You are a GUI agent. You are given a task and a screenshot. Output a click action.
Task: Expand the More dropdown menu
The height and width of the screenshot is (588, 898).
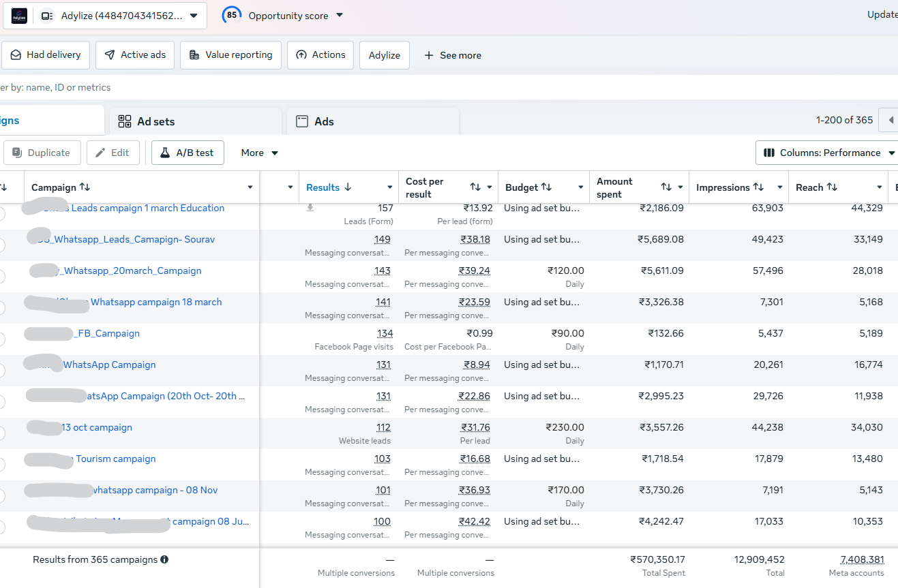coord(260,153)
